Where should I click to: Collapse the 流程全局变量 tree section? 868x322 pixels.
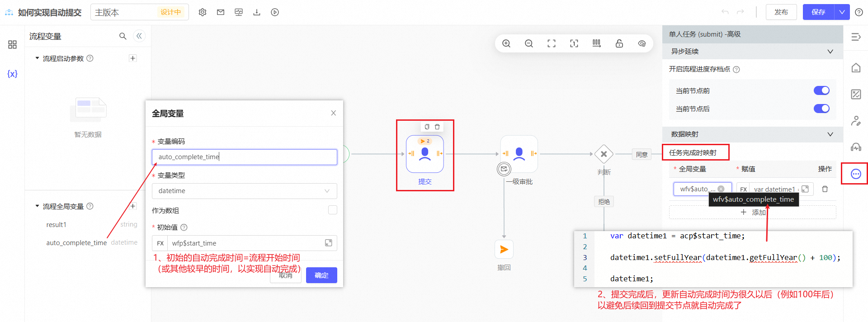click(x=37, y=206)
